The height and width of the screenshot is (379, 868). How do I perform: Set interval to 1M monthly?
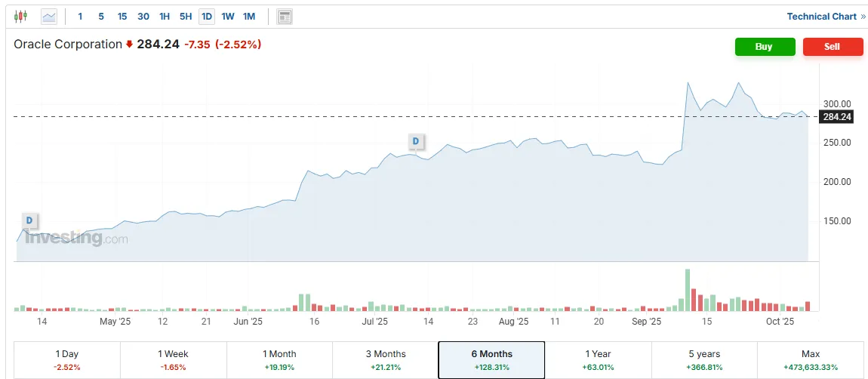click(x=249, y=16)
